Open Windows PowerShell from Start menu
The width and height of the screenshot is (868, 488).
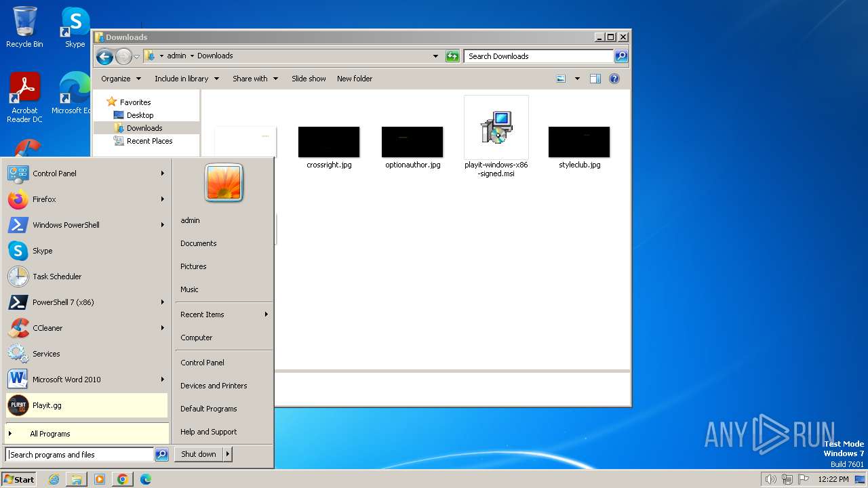point(87,225)
